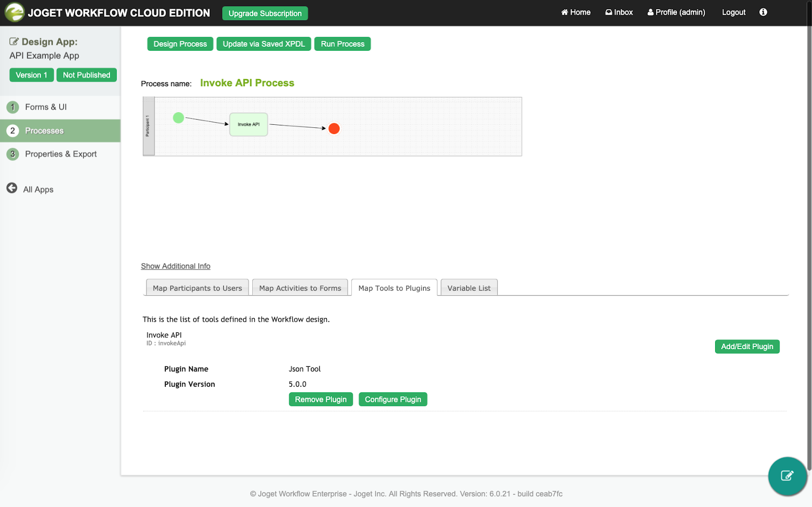This screenshot has width=812, height=507.
Task: Open the Inbox
Action: point(619,12)
